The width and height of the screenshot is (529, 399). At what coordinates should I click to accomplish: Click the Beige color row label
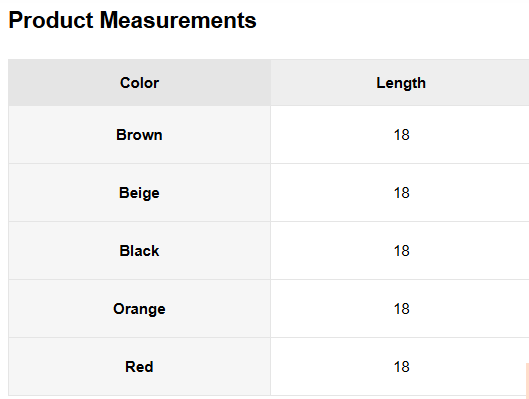click(x=139, y=193)
